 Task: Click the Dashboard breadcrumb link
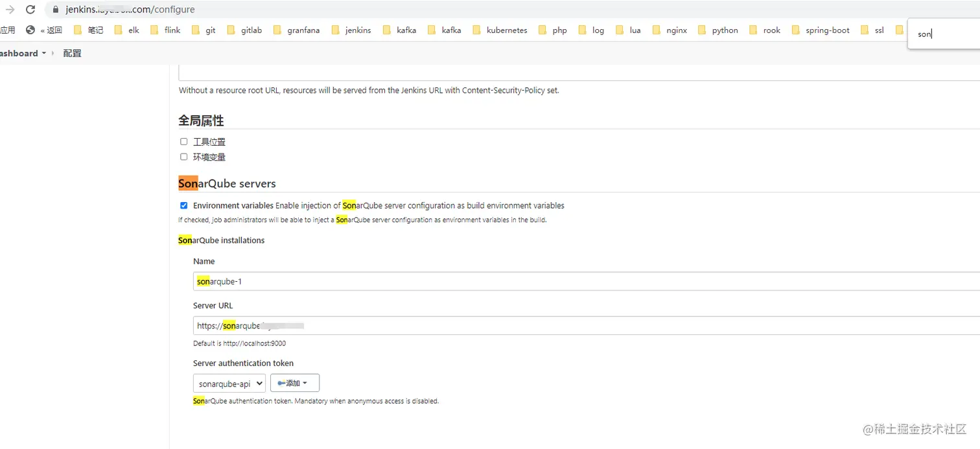click(x=19, y=53)
